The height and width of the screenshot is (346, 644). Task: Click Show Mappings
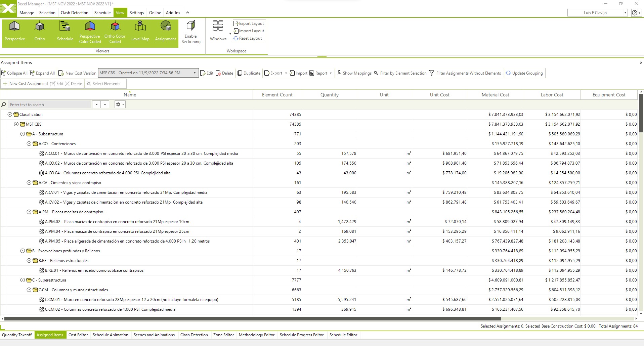point(354,73)
